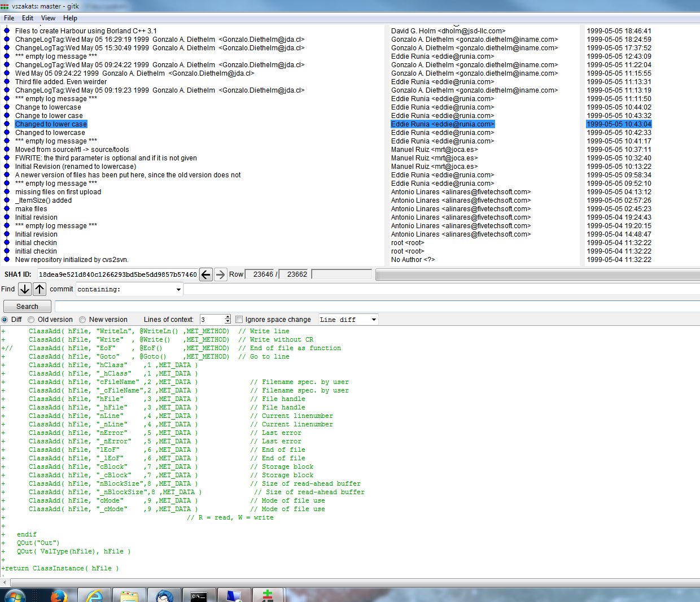700x602 pixels.
Task: Open the View menu
Action: click(48, 18)
